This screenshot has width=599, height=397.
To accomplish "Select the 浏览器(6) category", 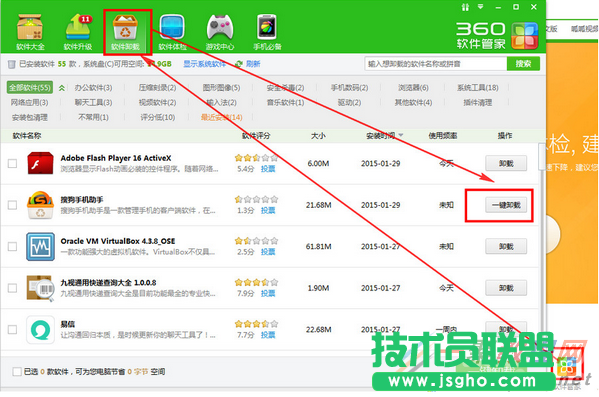I will [413, 88].
